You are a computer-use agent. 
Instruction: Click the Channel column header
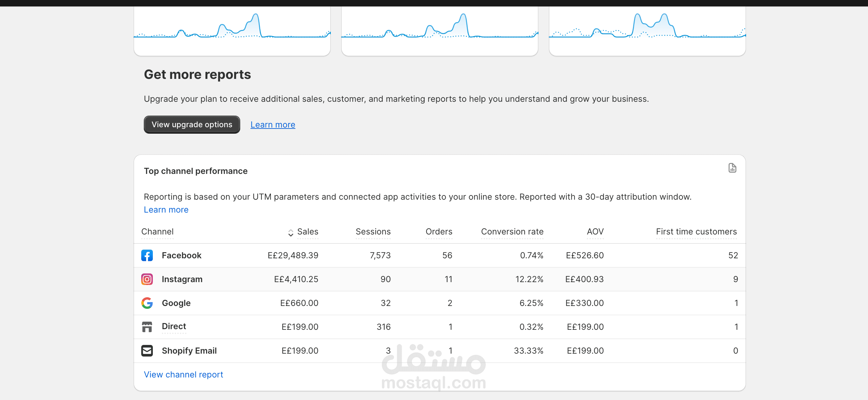(157, 232)
